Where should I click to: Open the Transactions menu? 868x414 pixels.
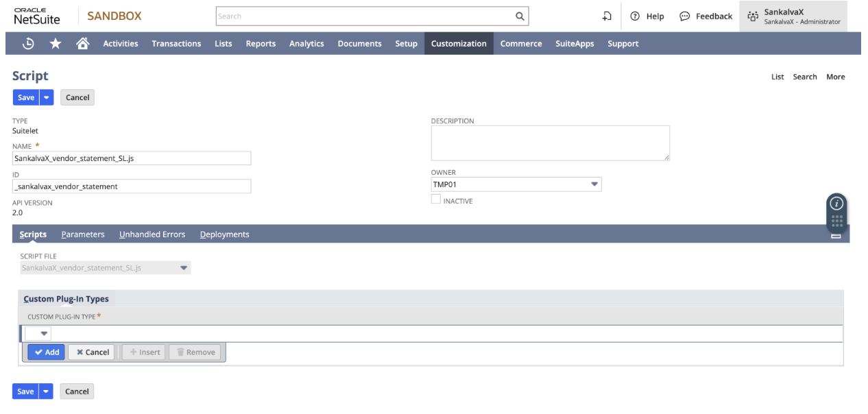point(176,44)
